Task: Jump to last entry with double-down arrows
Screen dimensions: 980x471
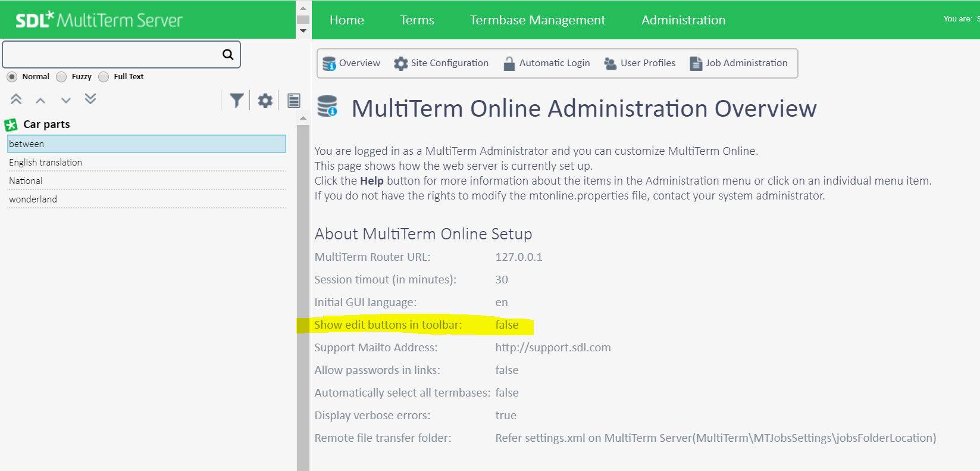Action: tap(90, 99)
